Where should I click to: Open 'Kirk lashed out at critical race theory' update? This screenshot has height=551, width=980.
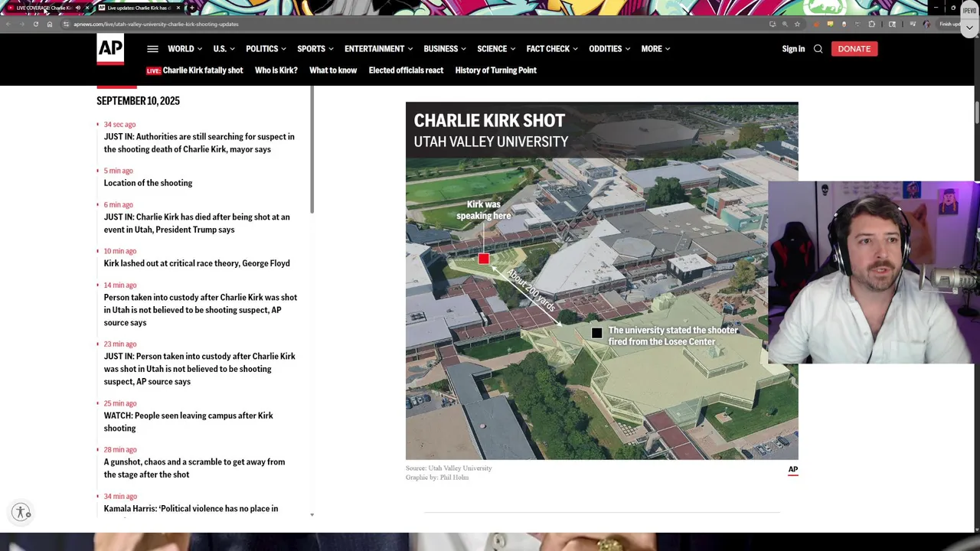(x=197, y=263)
